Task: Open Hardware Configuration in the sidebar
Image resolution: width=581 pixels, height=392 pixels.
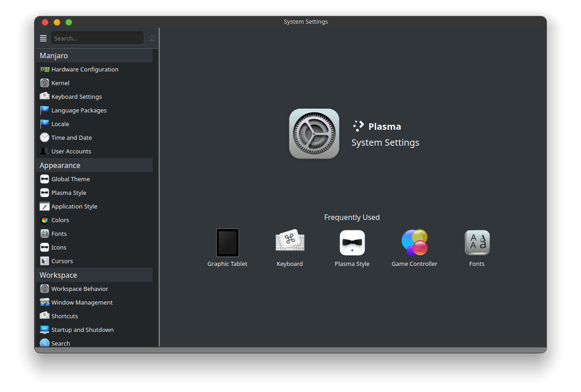Action: click(x=94, y=69)
